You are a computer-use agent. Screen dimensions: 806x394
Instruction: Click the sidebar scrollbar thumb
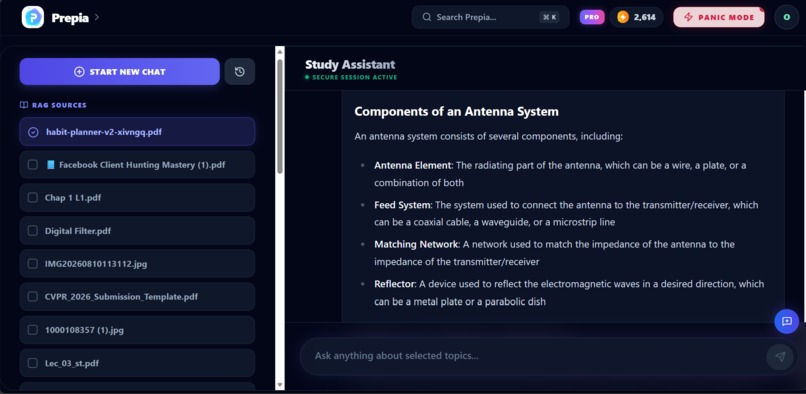(280, 116)
